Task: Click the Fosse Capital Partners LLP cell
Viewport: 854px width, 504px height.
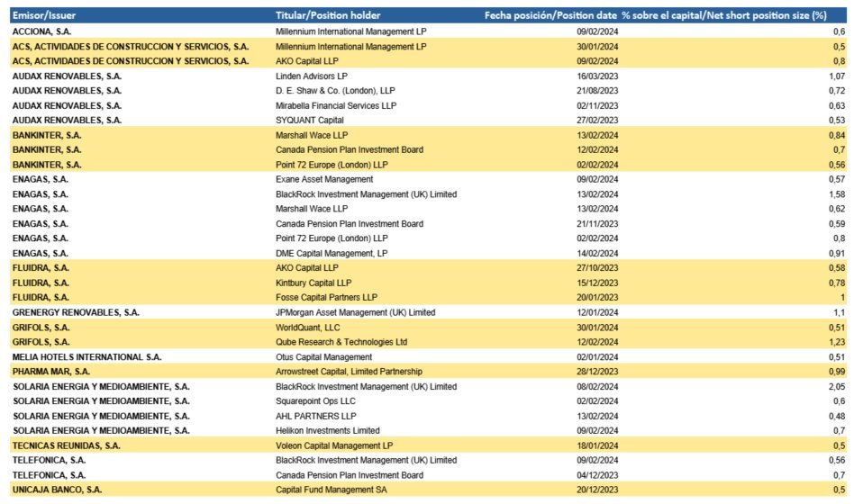Action: pyautogui.click(x=326, y=297)
